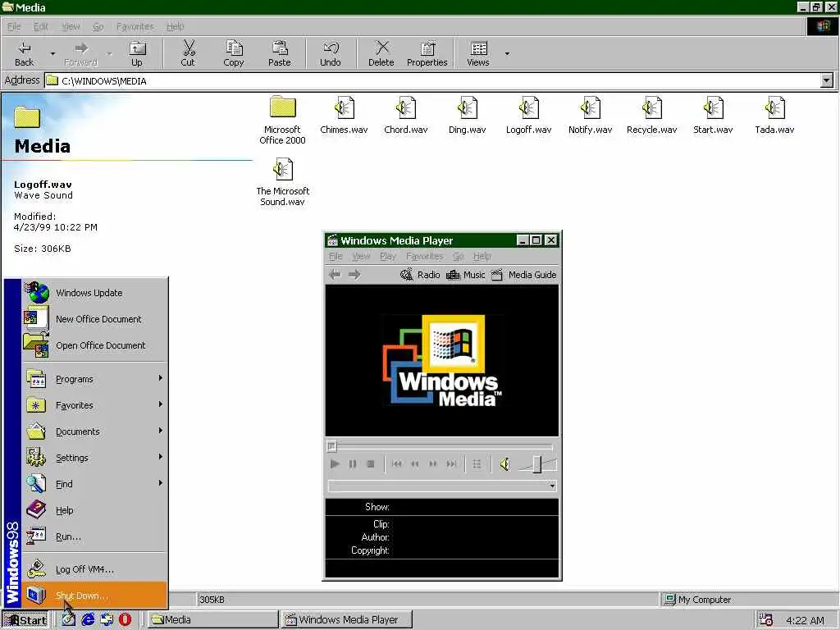Launch Opera from Quick Launch

click(125, 620)
